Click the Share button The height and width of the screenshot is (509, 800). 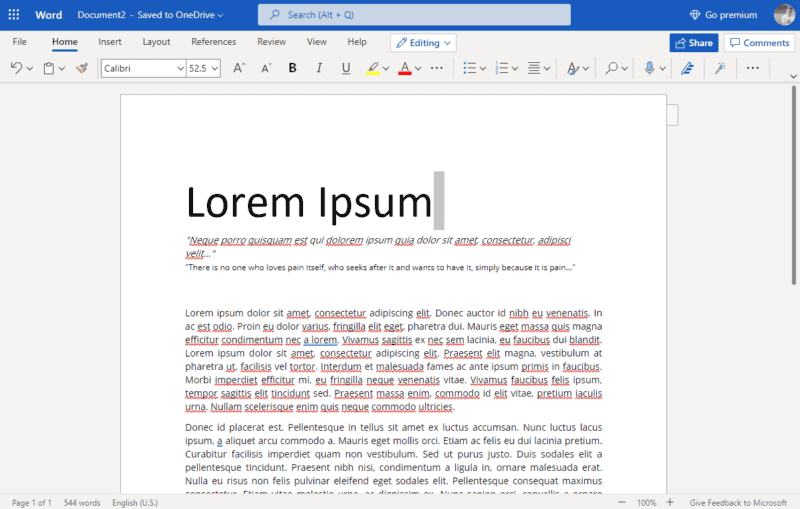pyautogui.click(x=693, y=43)
